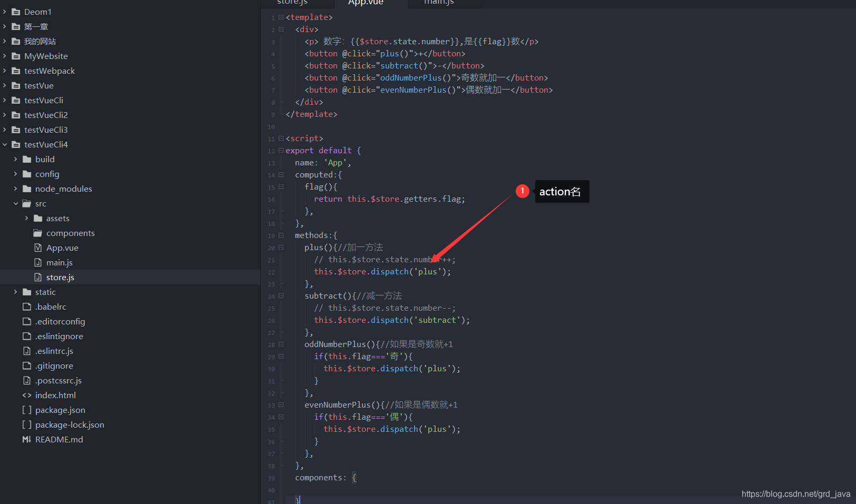Select line number 22 in gutter
Viewport: 856px width, 504px height.
[x=271, y=272]
